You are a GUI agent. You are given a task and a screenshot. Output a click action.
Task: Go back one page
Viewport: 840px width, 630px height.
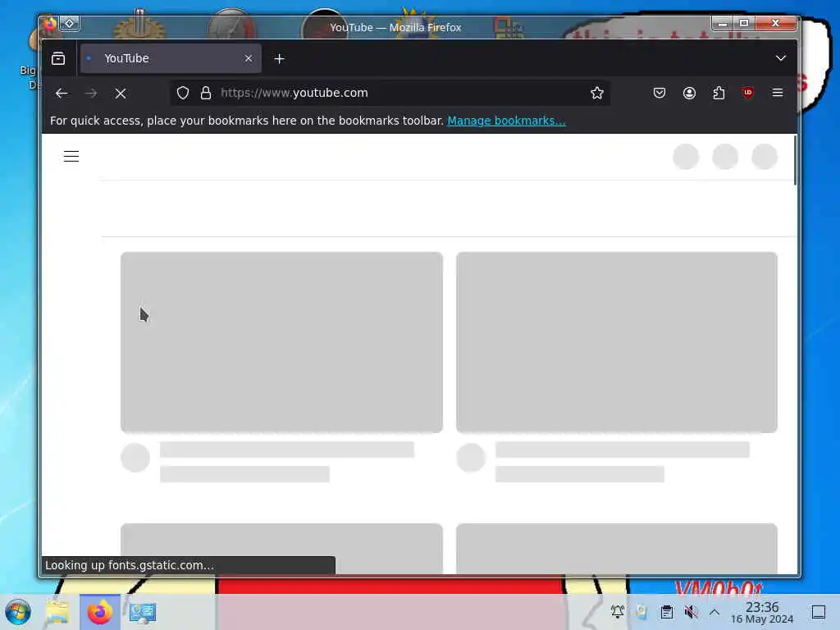pos(62,94)
